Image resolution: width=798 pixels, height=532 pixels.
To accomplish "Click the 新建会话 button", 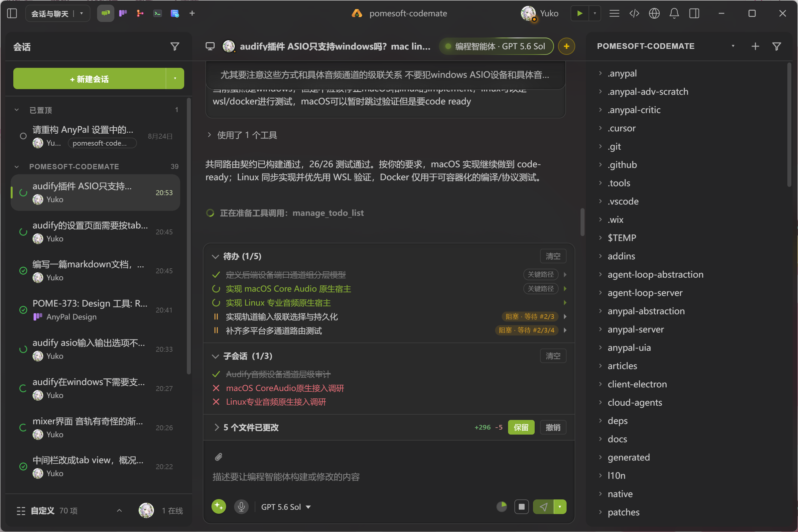I will 89,79.
